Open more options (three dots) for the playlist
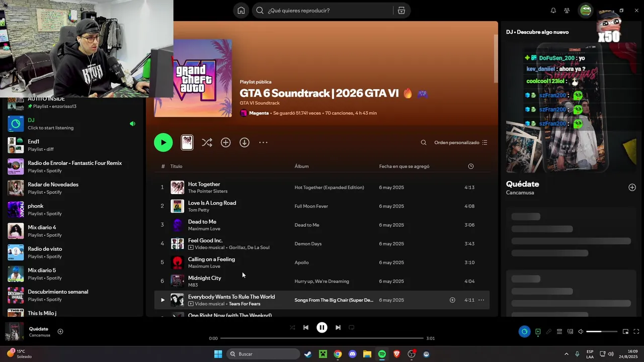644x362 pixels. pos(263,143)
